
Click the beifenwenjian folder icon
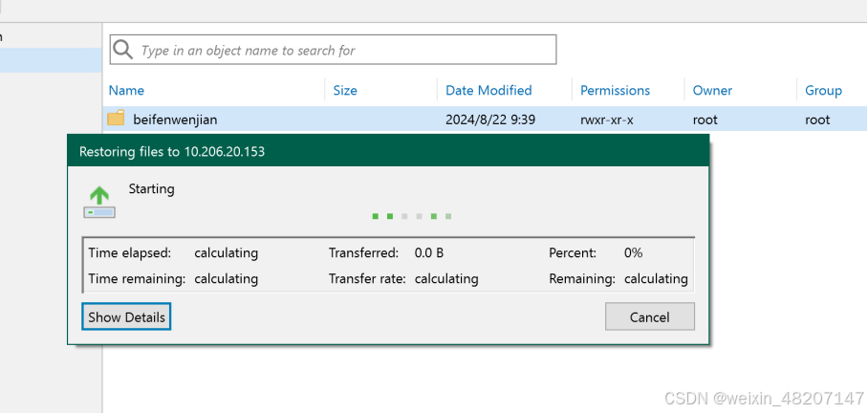click(116, 119)
